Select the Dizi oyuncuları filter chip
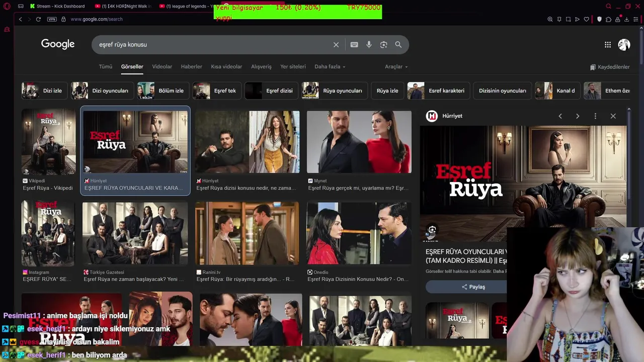 [x=103, y=90]
